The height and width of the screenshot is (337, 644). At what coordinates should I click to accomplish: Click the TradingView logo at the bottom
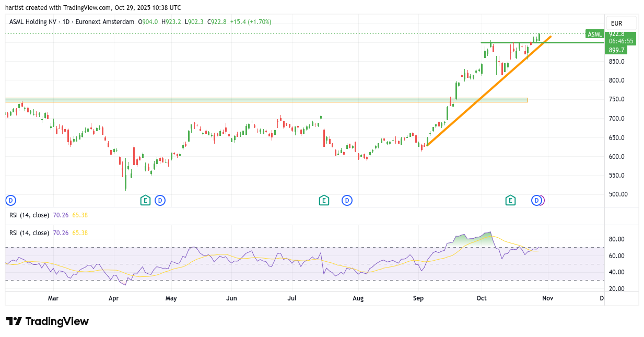point(48,321)
